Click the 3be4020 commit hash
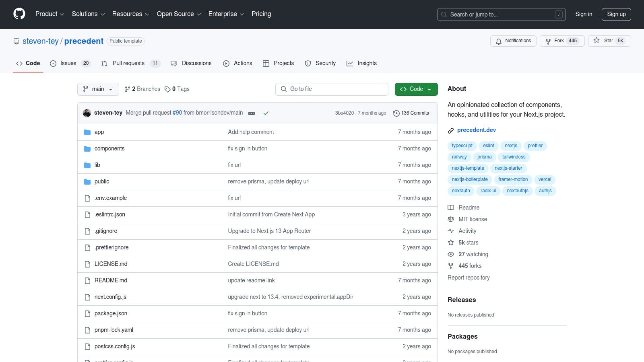The width and height of the screenshot is (644, 362). 345,113
